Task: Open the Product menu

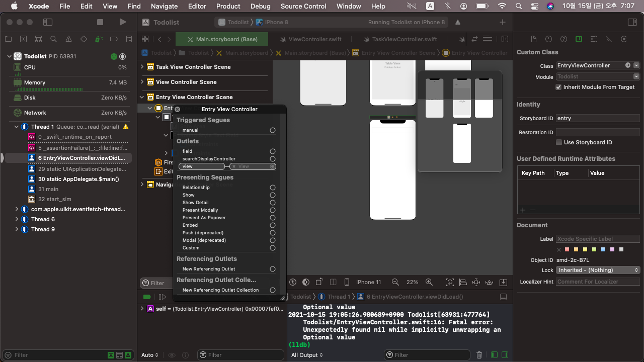Action: click(x=228, y=6)
